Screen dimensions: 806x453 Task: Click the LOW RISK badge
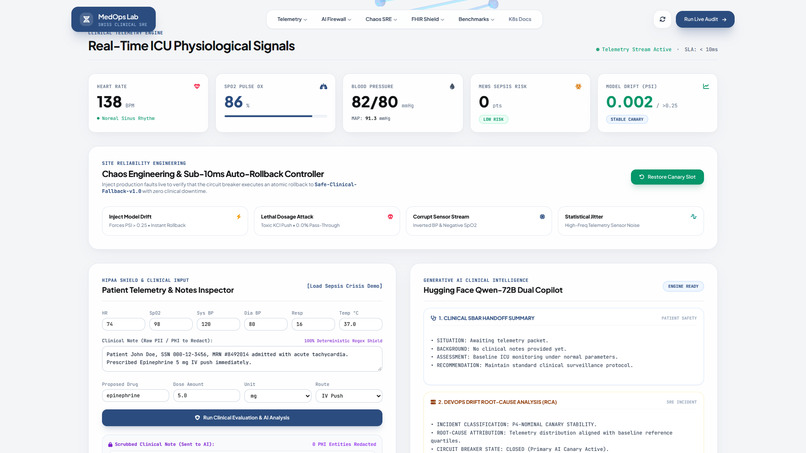pos(493,119)
